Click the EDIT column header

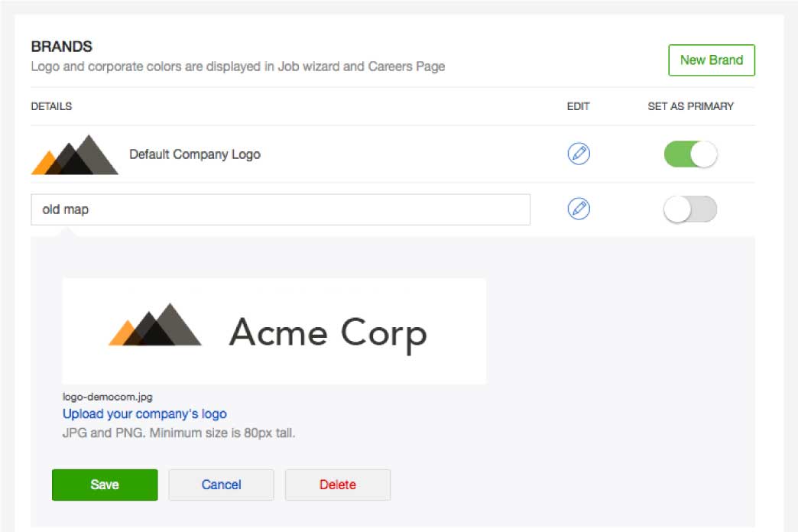click(x=578, y=106)
